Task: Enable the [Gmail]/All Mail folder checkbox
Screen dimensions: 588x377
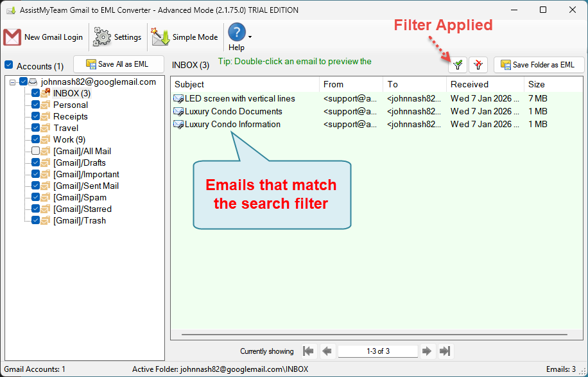Action: point(35,151)
